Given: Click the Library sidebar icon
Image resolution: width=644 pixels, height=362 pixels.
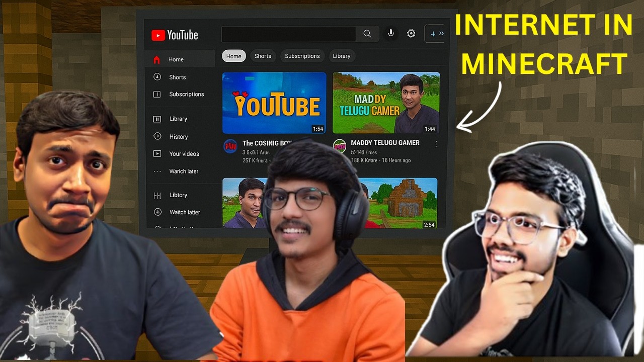Looking at the screenshot, I should click(x=157, y=119).
